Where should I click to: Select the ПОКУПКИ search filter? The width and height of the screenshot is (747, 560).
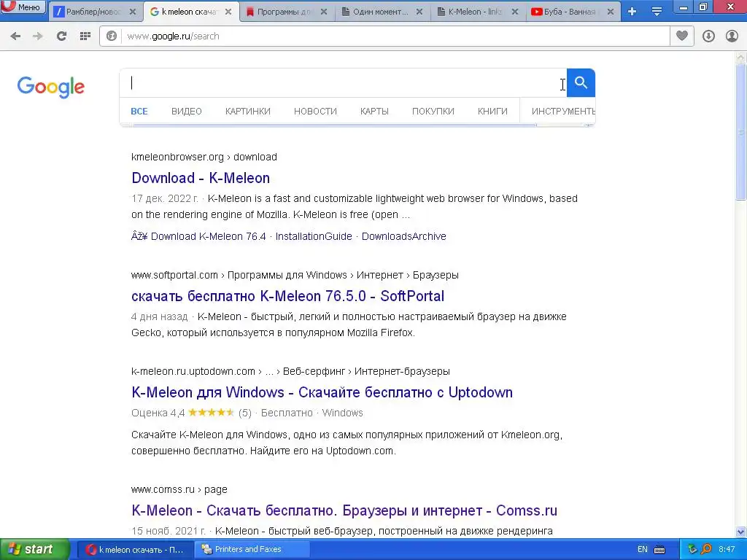(x=433, y=112)
